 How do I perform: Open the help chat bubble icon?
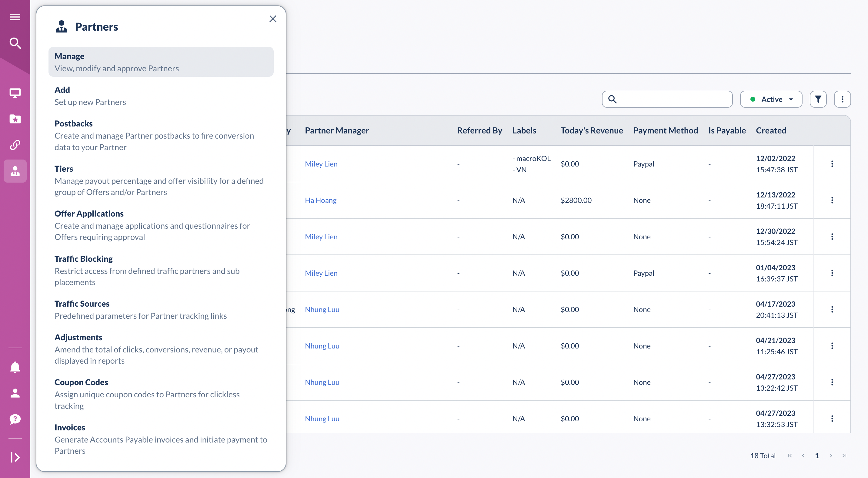point(15,419)
